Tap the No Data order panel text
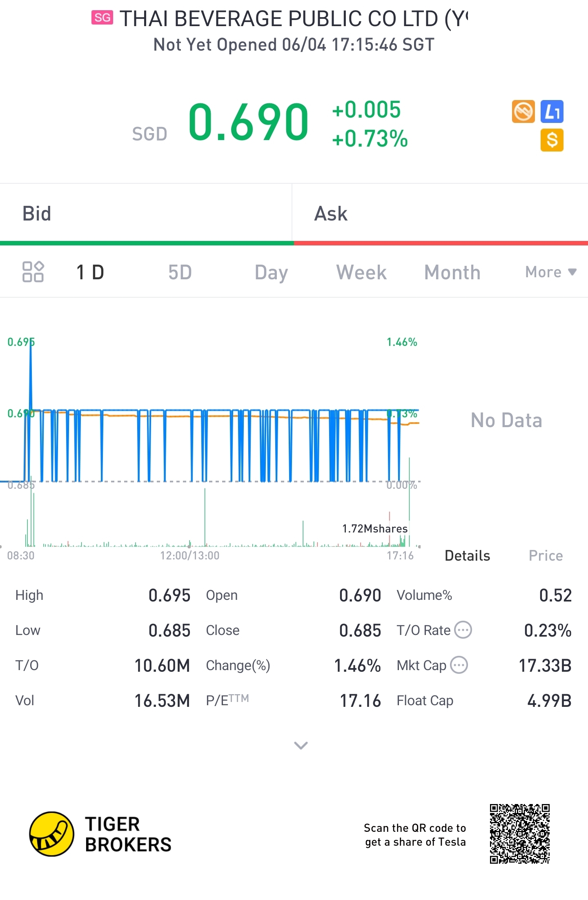Screen dimensions: 588x900 pos(506,420)
